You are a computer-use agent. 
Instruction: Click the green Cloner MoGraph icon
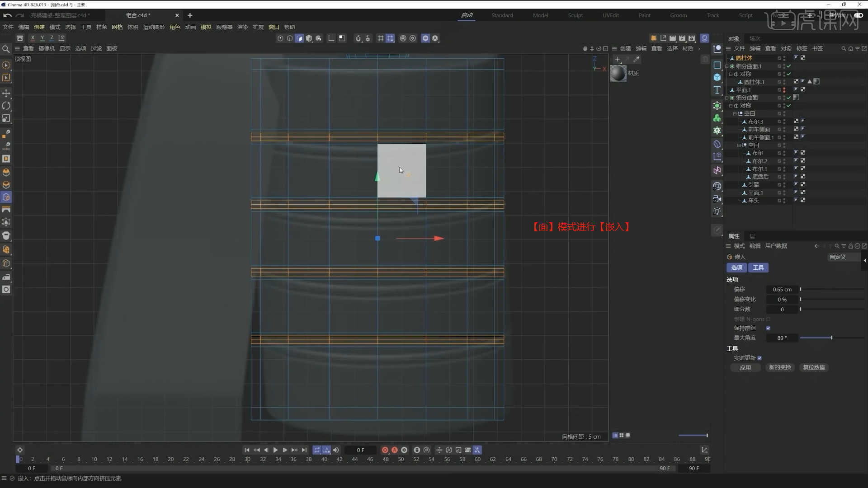[x=717, y=118]
